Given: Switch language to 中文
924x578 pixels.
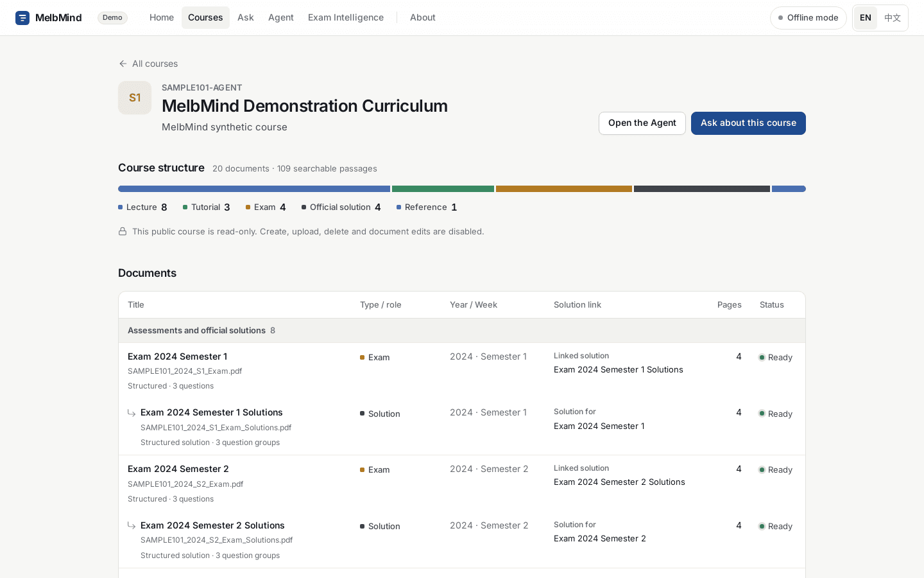Looking at the screenshot, I should [x=893, y=18].
